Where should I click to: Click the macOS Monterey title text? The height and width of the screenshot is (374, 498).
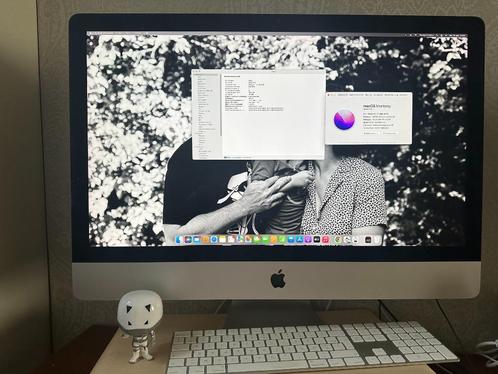[x=377, y=106]
